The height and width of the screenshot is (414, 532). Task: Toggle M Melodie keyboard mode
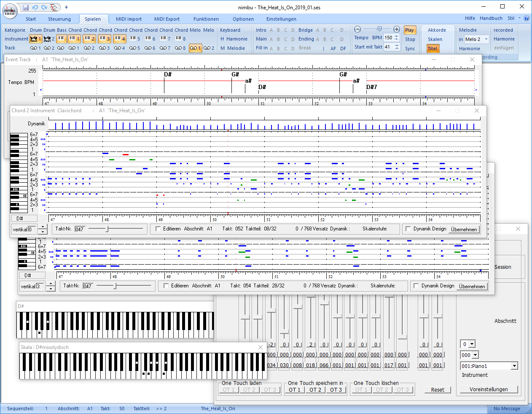(233, 48)
